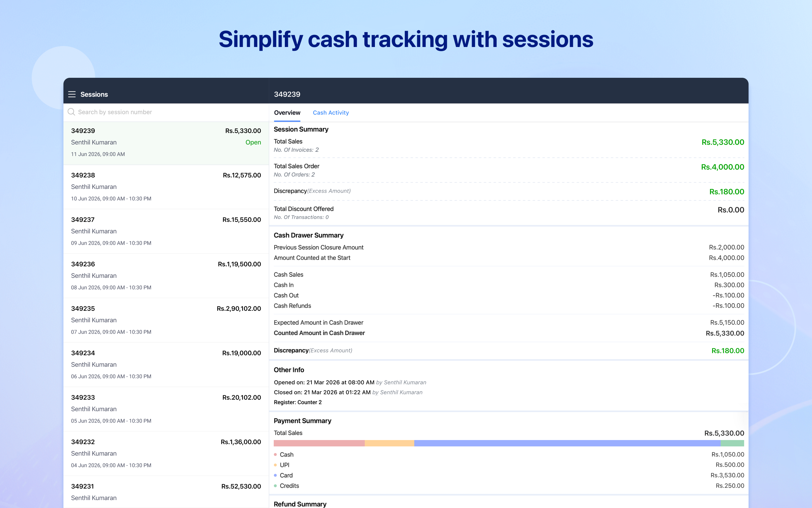Click Session Summary Discrepancy amount Rs.180.00

(726, 192)
